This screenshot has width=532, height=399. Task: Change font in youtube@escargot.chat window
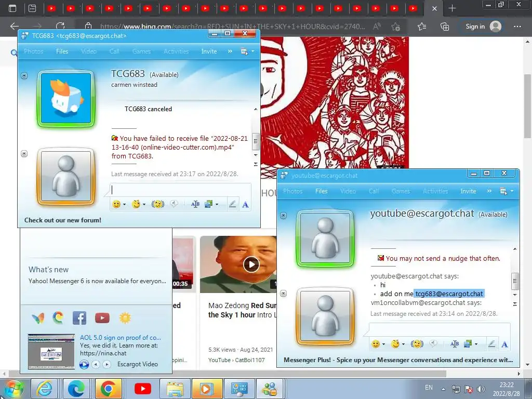505,344
